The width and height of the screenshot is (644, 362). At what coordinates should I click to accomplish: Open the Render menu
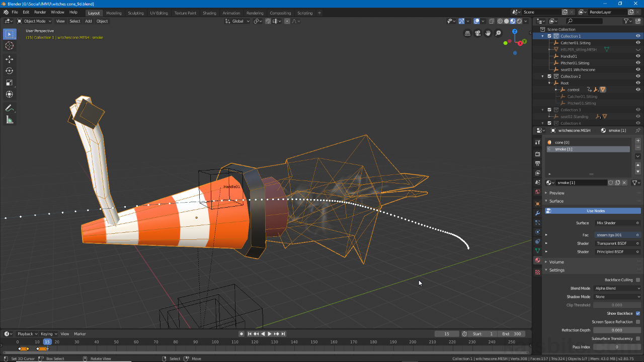click(x=40, y=12)
